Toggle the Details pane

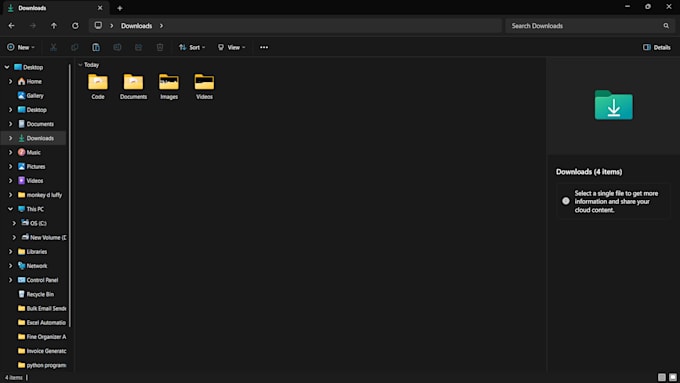(657, 47)
